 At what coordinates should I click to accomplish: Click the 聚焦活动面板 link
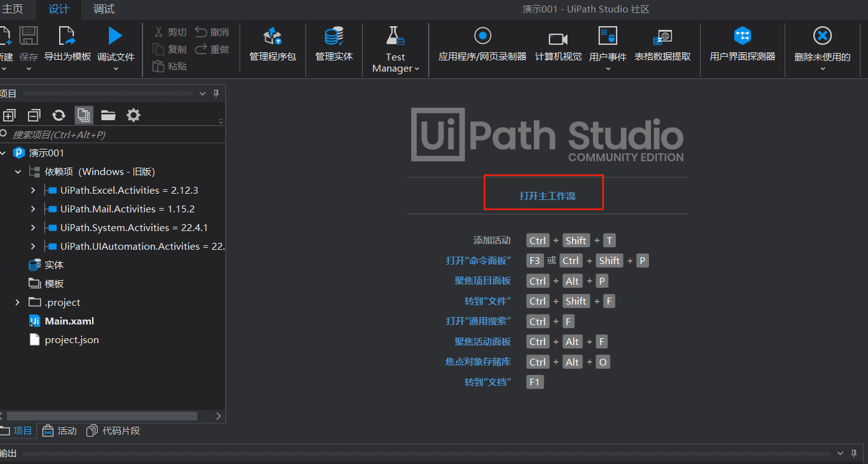click(483, 341)
